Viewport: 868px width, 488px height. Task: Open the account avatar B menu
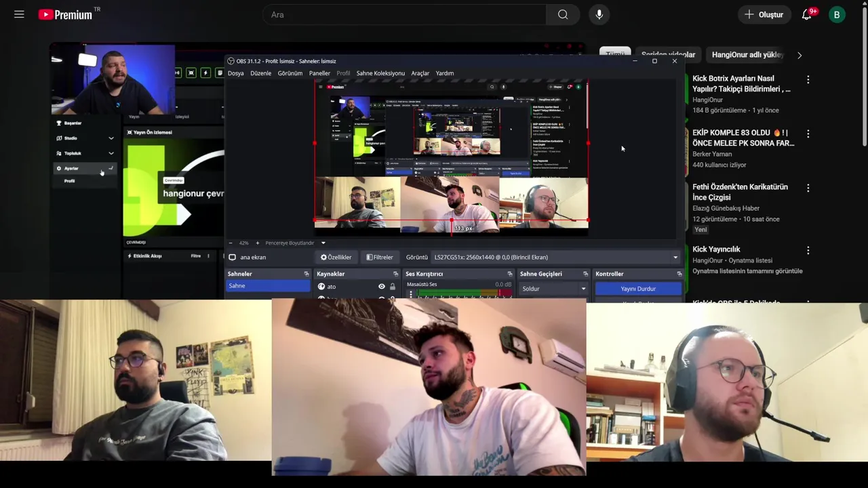click(x=837, y=14)
